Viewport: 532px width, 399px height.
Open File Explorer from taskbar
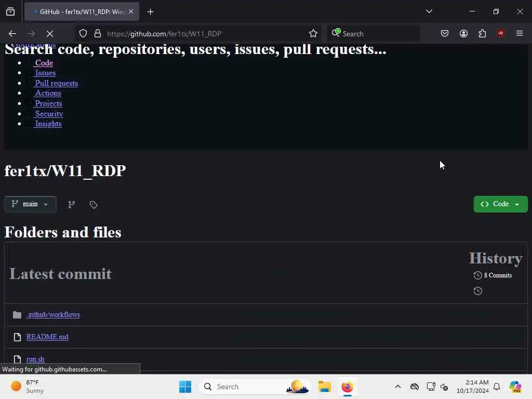[324, 387]
